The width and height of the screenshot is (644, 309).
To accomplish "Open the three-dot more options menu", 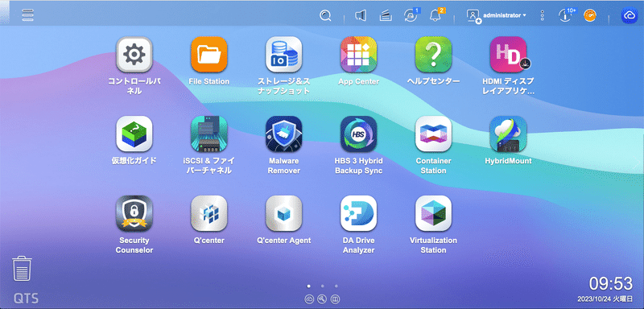I will 542,15.
